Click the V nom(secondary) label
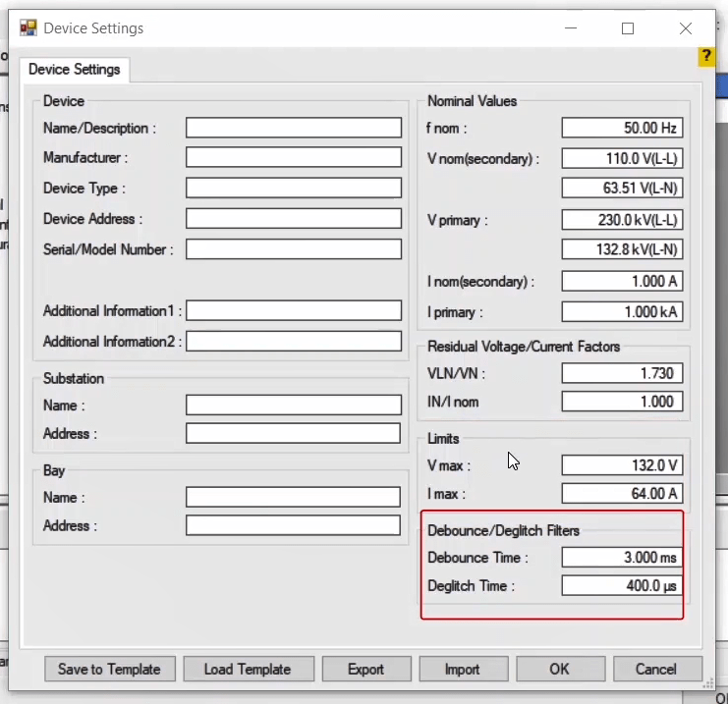This screenshot has height=704, width=728. 482,159
